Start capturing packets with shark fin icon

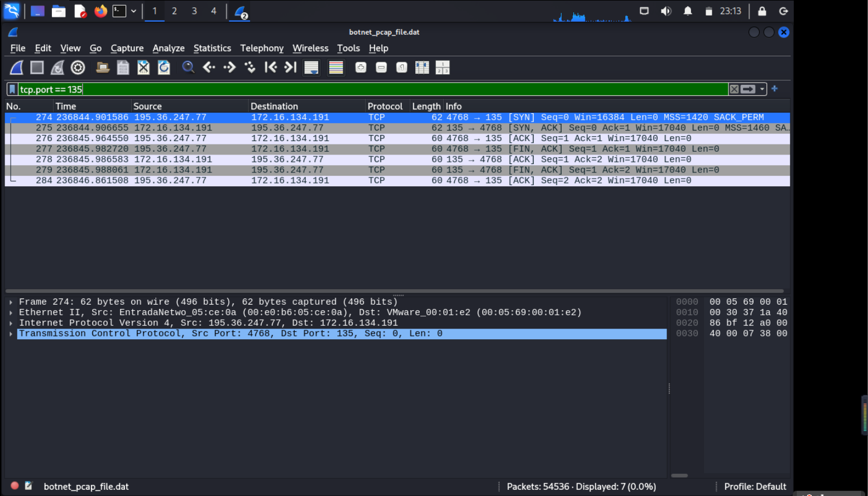(17, 68)
